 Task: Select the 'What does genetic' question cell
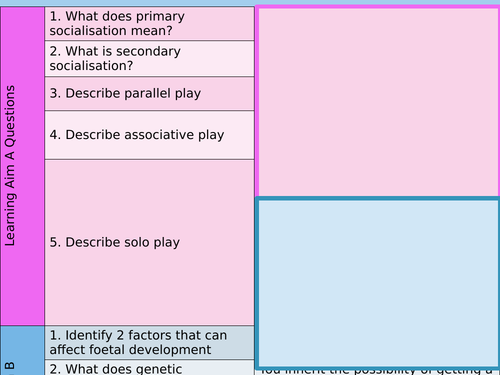[149, 367]
